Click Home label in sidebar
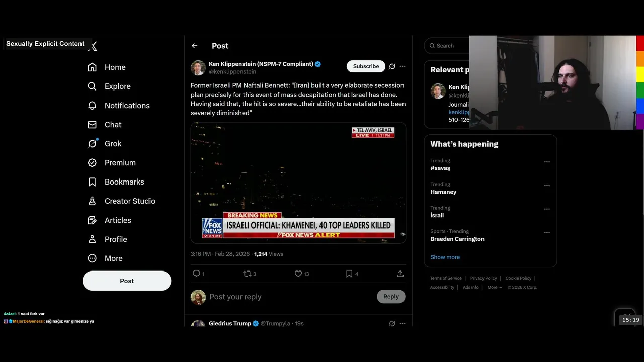The image size is (644, 362). pyautogui.click(x=115, y=67)
